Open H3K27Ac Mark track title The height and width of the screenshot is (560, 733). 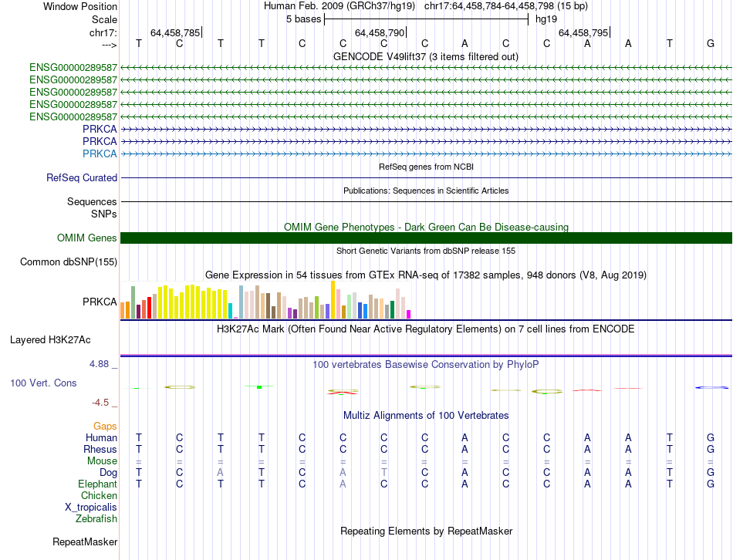coord(426,329)
